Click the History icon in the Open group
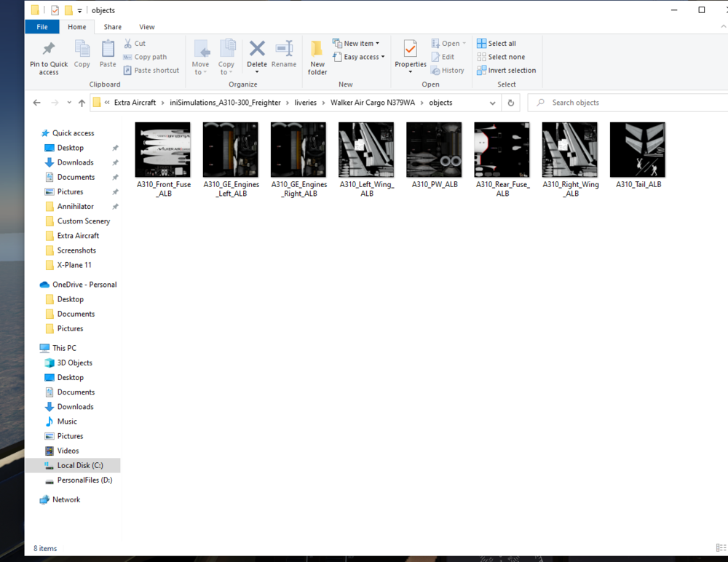The width and height of the screenshot is (728, 562). 448,70
